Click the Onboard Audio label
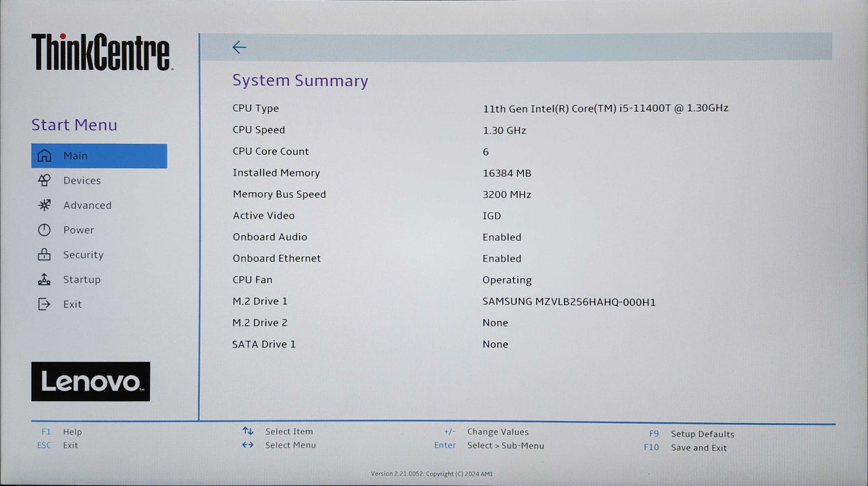This screenshot has height=486, width=868. (x=270, y=237)
